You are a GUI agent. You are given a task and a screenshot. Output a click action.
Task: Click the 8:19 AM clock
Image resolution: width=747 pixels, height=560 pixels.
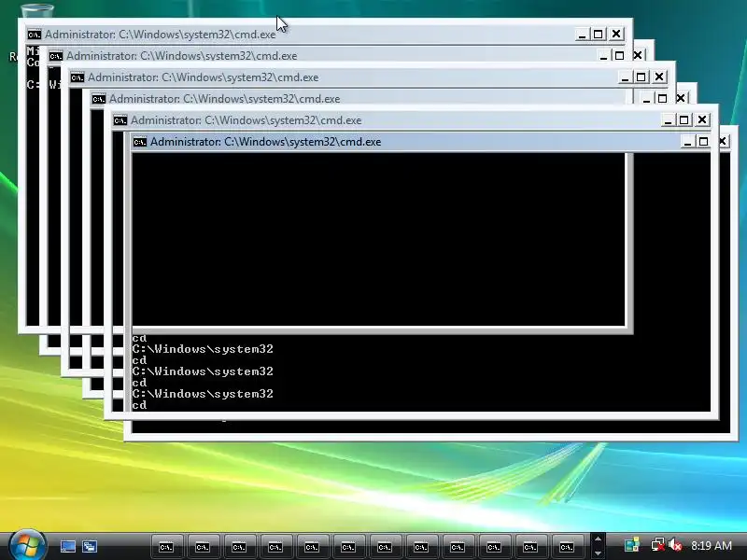tap(712, 545)
